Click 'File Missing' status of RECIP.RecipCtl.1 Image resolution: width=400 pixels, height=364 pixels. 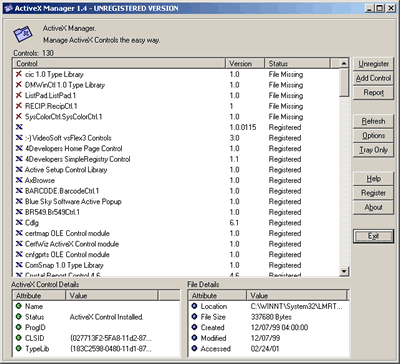click(286, 106)
